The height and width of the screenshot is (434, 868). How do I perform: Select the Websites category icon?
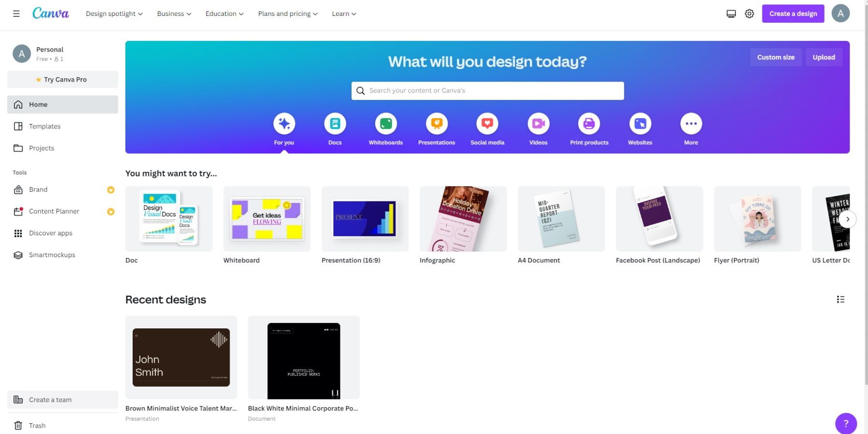(x=640, y=123)
